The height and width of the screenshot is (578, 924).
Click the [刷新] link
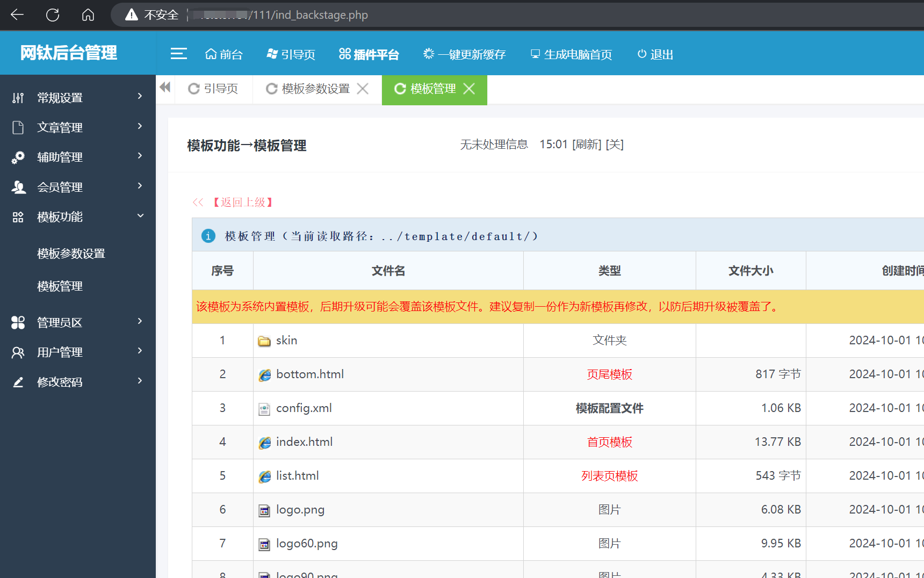587,144
